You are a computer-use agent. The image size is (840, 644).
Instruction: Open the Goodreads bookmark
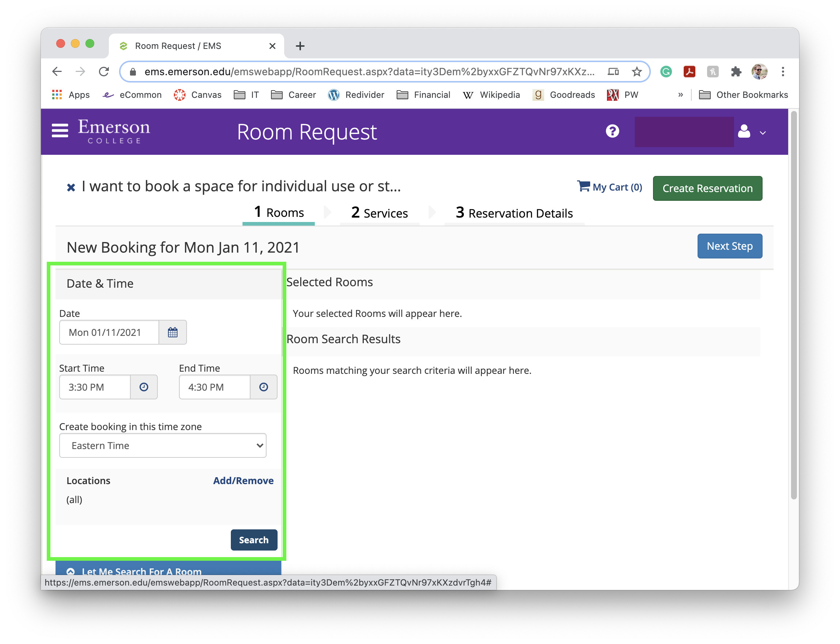(564, 95)
